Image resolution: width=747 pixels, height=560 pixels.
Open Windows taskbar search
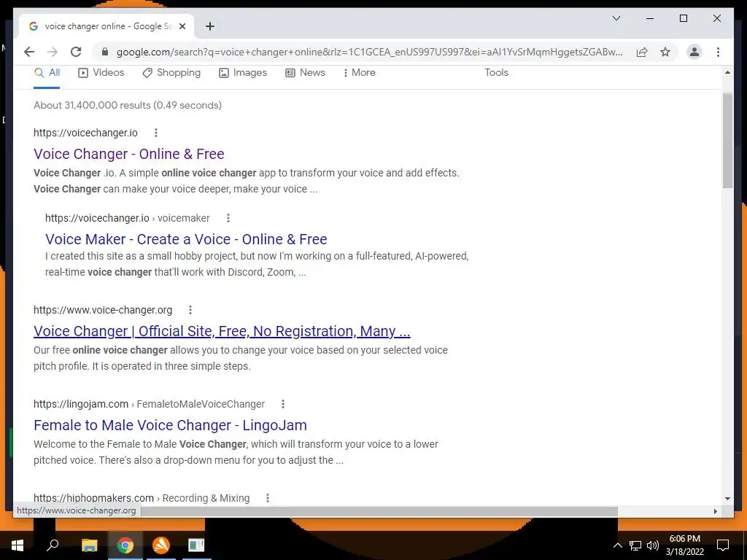pyautogui.click(x=53, y=545)
